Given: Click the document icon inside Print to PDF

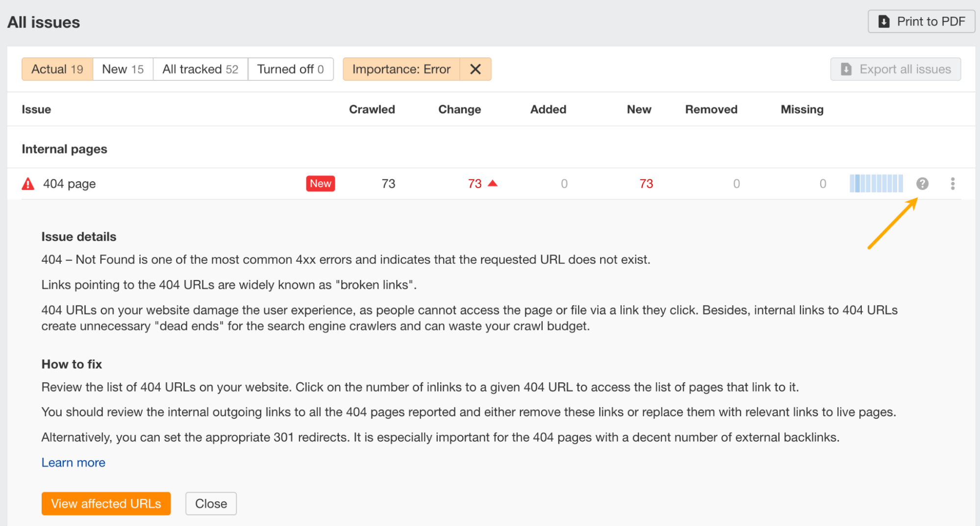Looking at the screenshot, I should [883, 21].
